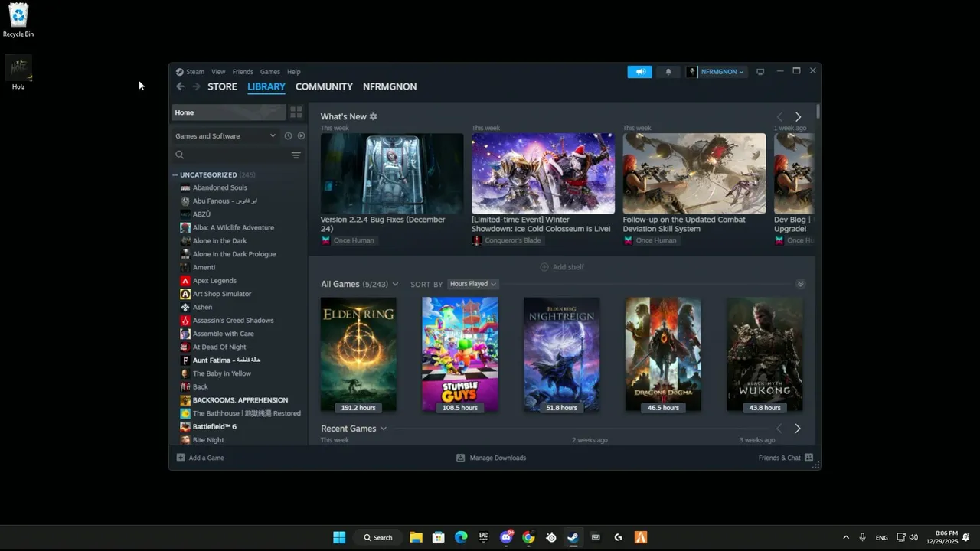The image size is (980, 551).
Task: Enter Big Picture mode via monitor icon
Action: (x=760, y=72)
